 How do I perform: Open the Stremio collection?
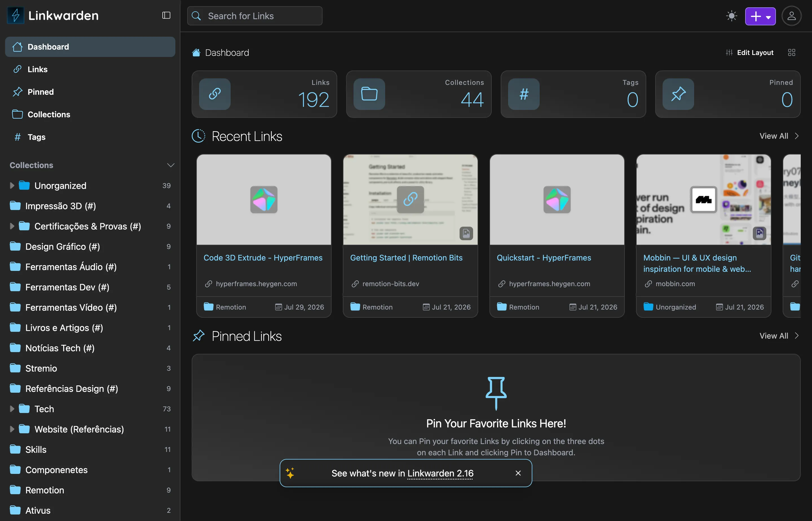click(90, 368)
